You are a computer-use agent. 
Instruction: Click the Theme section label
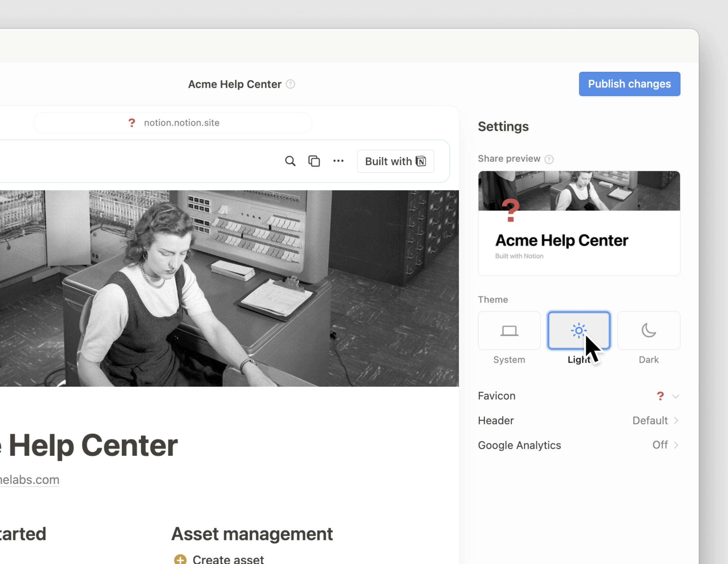coord(493,299)
